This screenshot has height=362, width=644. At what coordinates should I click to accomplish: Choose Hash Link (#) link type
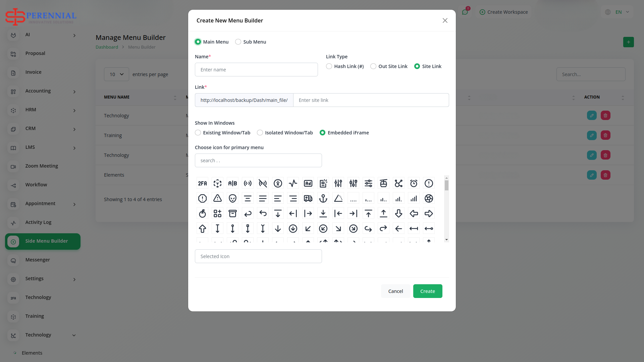329,66
